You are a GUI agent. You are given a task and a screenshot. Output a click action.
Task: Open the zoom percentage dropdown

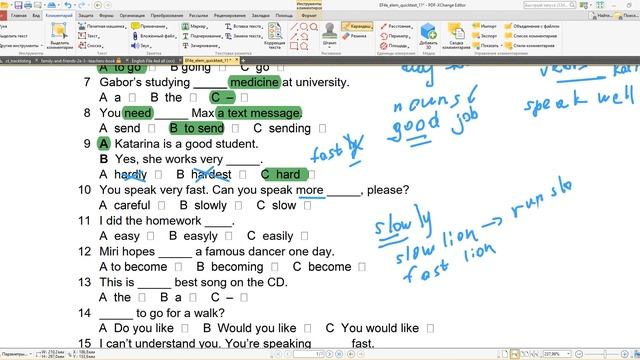(569, 354)
